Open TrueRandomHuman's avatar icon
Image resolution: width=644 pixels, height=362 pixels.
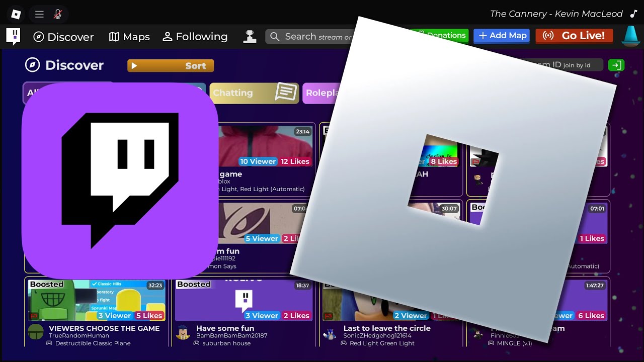click(36, 332)
